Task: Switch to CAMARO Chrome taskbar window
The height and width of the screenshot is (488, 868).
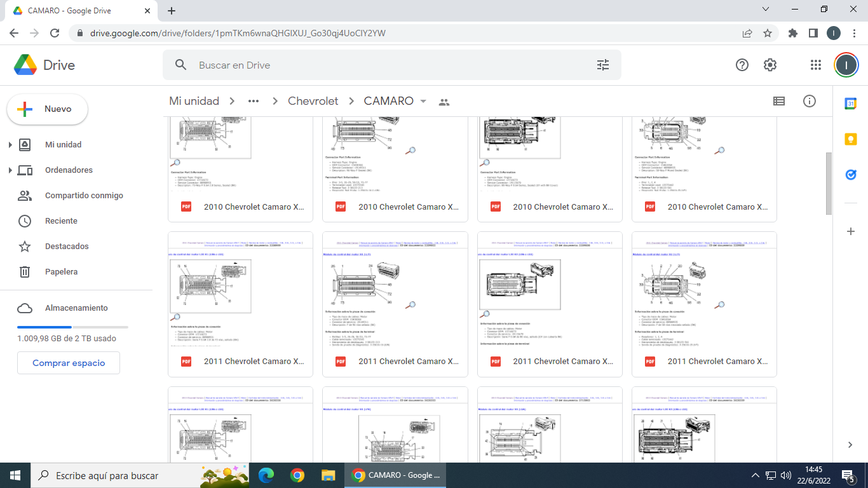Action: [395, 475]
